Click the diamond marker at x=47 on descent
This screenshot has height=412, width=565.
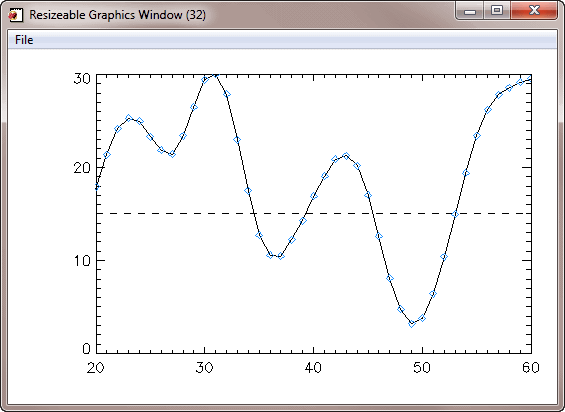390,278
